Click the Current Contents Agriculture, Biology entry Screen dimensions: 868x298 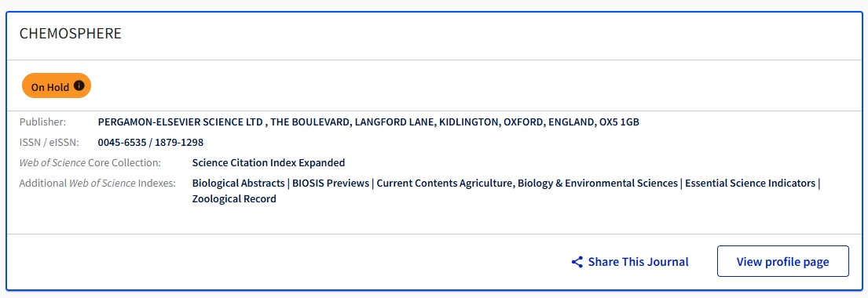coord(527,183)
